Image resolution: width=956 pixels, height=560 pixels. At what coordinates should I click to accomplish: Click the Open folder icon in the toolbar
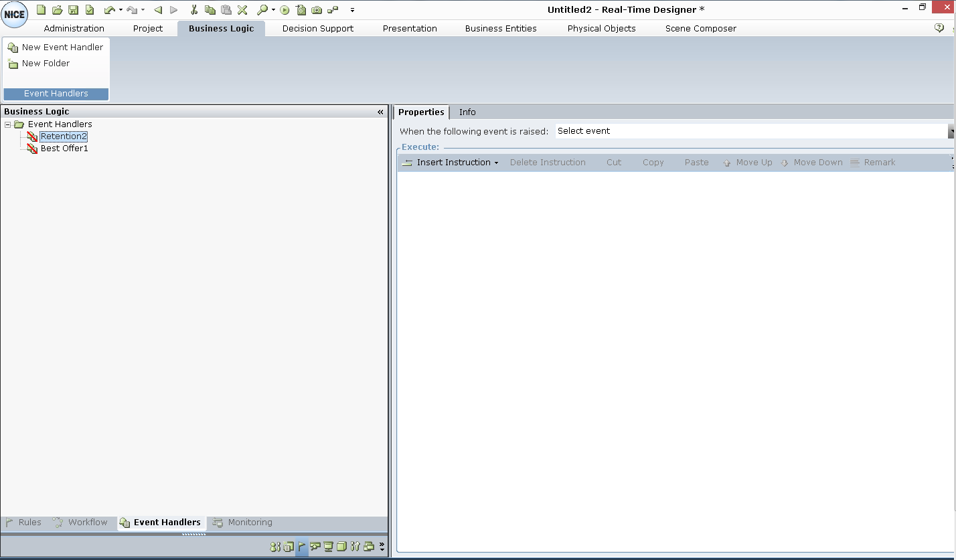[x=58, y=10]
